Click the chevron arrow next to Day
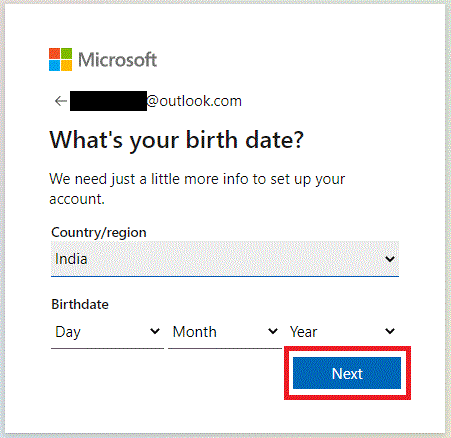Viewport: 451px width, 438px height. click(155, 331)
